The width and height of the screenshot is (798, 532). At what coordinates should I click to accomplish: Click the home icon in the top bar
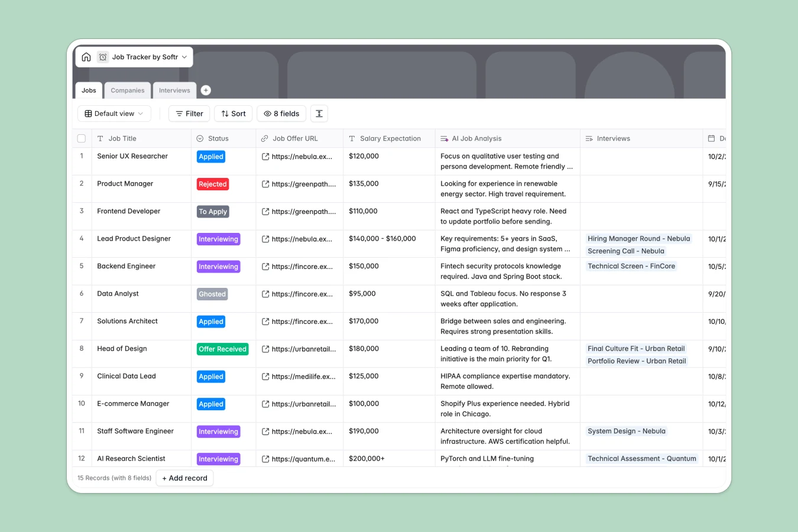click(x=86, y=57)
